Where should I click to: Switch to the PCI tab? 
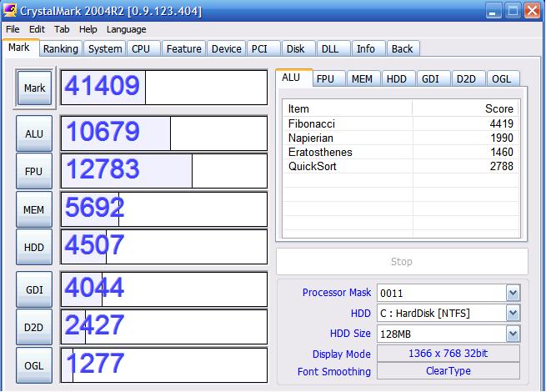coord(263,48)
